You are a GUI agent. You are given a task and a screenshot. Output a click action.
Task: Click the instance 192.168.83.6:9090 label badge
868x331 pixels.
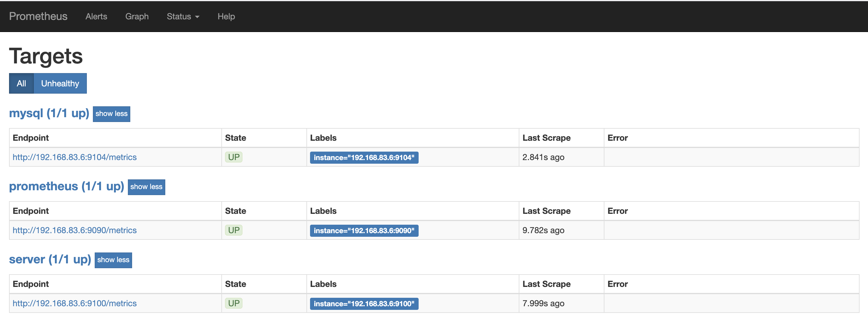pyautogui.click(x=364, y=231)
